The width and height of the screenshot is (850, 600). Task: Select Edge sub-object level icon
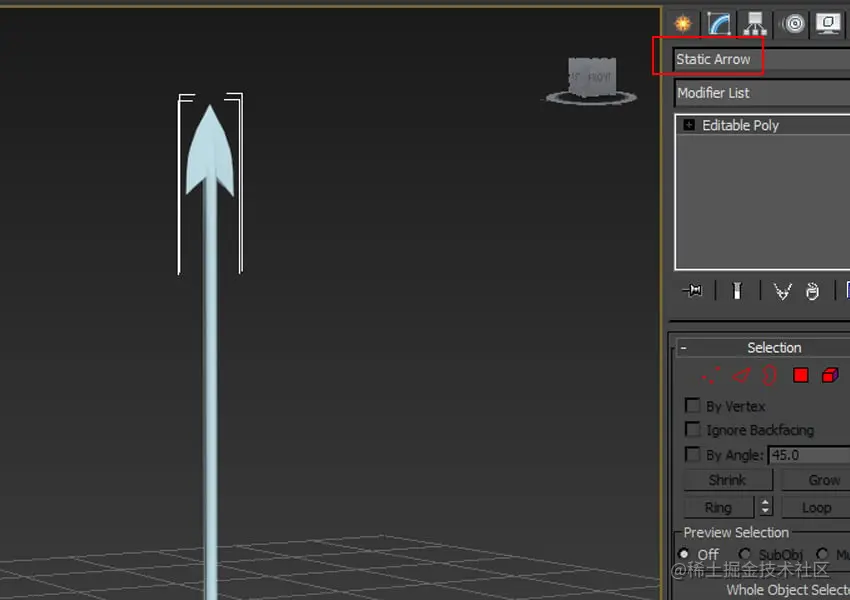click(x=740, y=375)
